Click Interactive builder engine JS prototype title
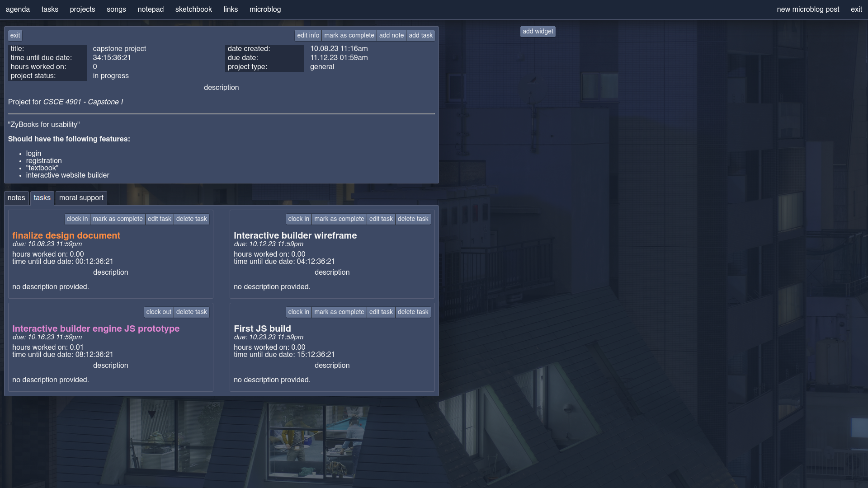This screenshot has height=488, width=868. 96,328
